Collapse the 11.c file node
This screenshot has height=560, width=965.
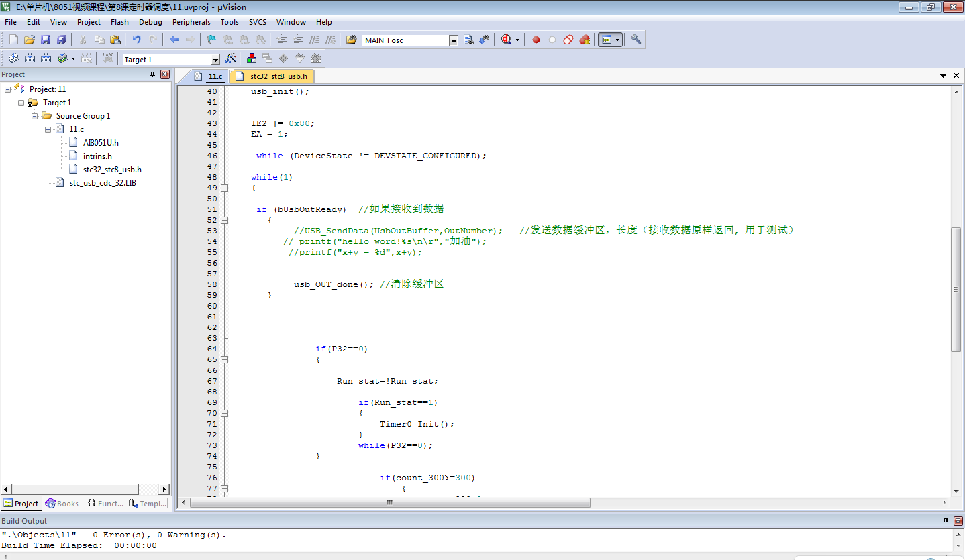click(48, 129)
